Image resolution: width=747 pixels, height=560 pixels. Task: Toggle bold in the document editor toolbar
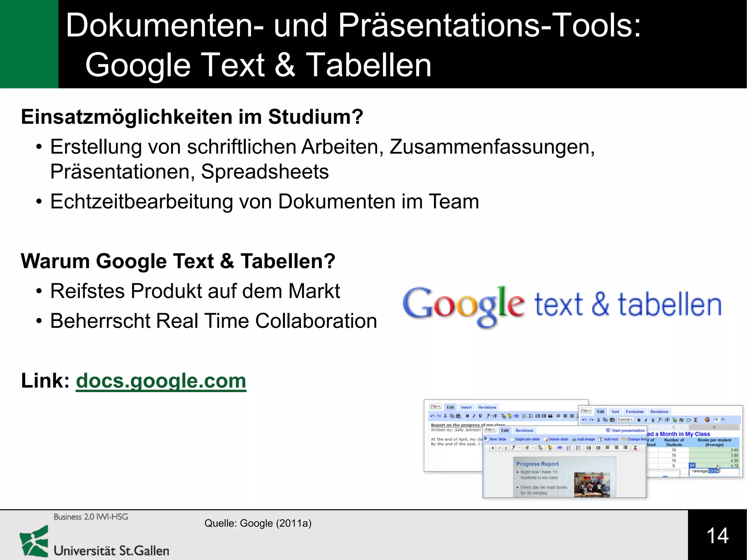tap(467, 416)
